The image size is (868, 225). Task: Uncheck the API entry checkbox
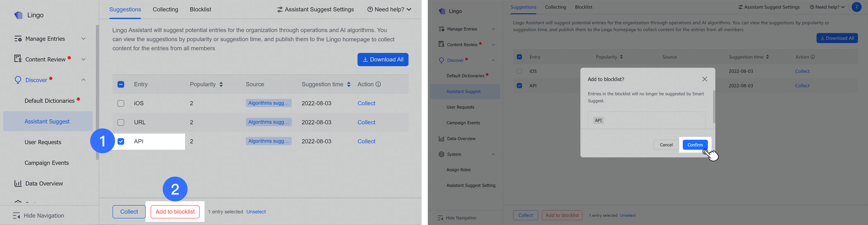pyautogui.click(x=121, y=141)
